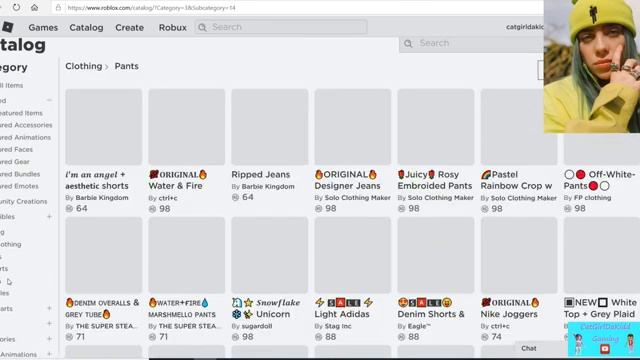Open the Catalog menu item
This screenshot has width=640, height=360.
click(x=86, y=27)
